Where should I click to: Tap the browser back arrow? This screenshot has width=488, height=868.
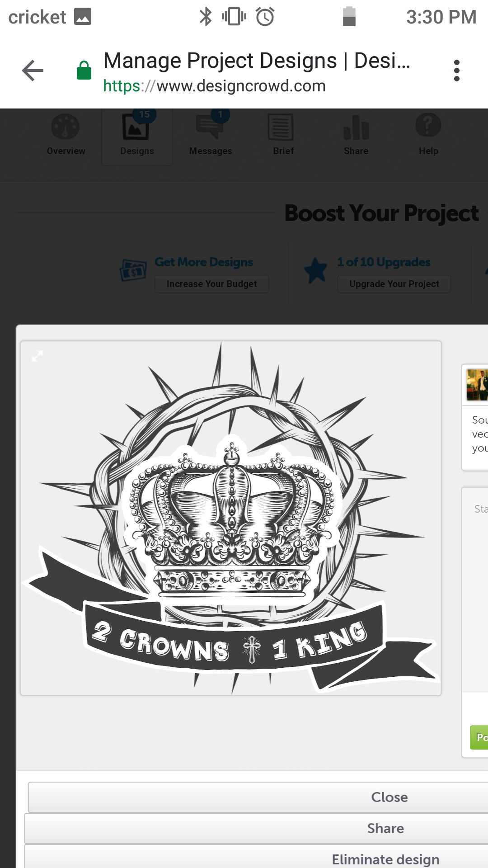tap(33, 71)
